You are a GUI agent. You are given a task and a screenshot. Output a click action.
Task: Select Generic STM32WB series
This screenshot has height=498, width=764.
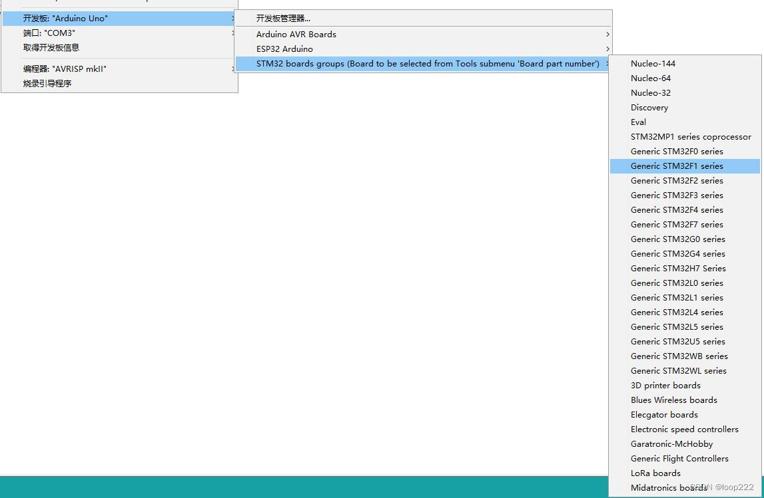pos(685,356)
